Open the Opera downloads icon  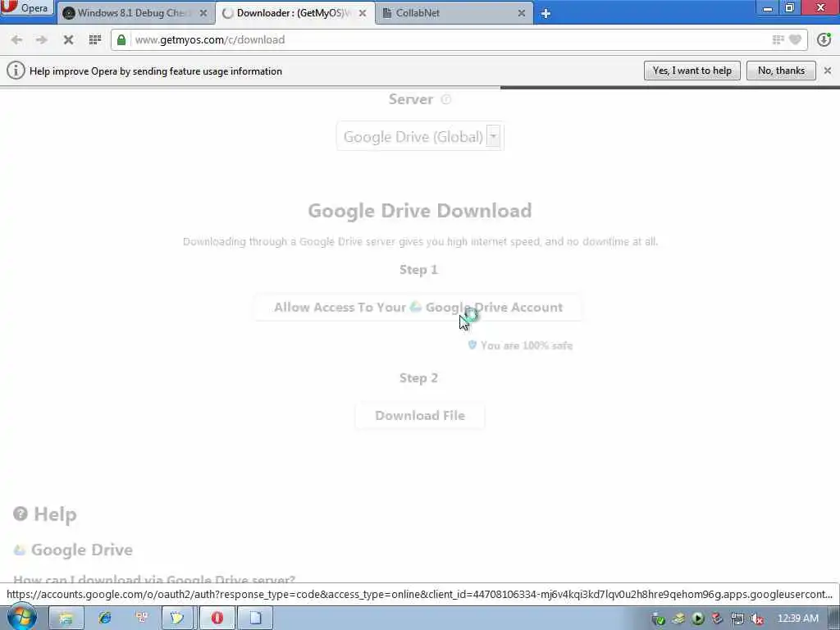click(824, 39)
